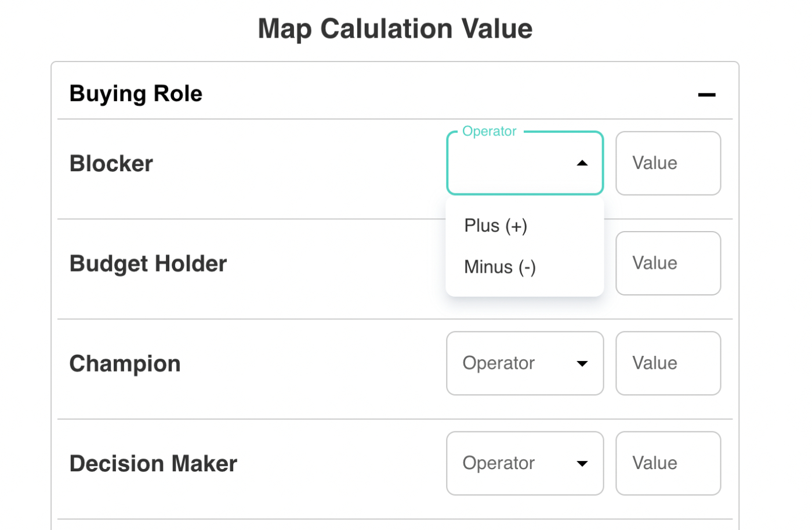Open the Decision Maker Operator dropdown

[x=525, y=463]
